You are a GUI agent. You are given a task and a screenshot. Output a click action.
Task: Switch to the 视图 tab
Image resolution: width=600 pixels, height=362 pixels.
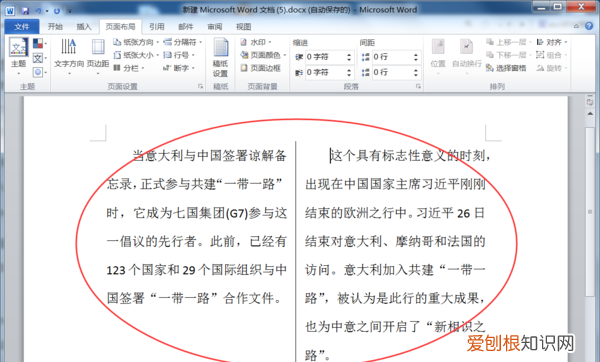[243, 26]
